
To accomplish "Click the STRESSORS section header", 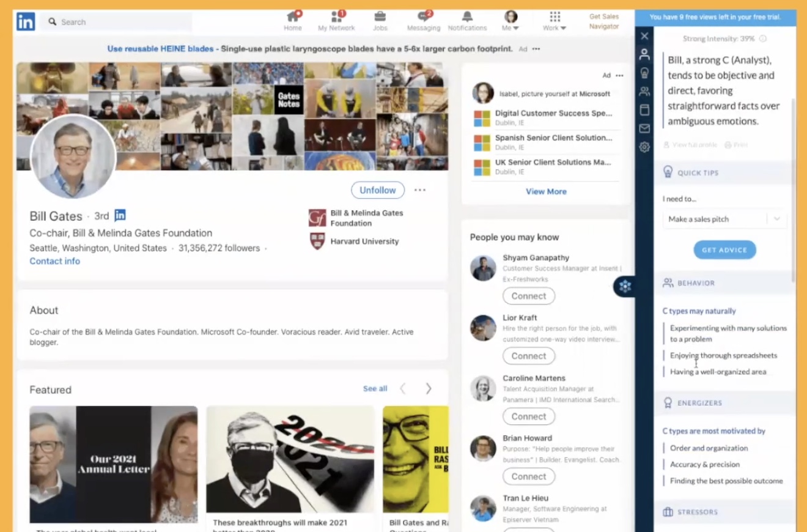I will (x=724, y=512).
